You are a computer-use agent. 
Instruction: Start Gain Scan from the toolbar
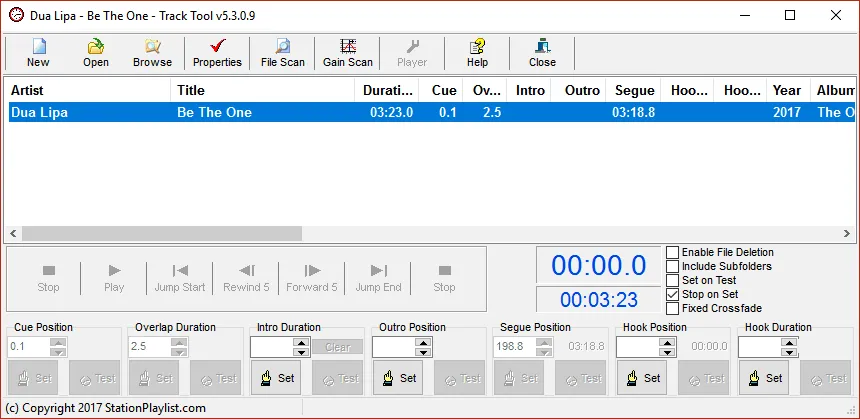point(348,53)
